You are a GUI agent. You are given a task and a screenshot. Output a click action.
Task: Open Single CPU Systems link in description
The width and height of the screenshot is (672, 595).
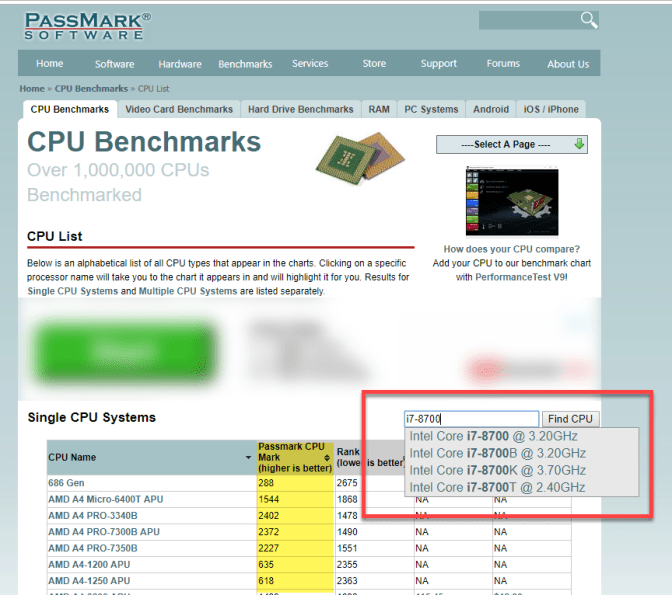tap(72, 291)
